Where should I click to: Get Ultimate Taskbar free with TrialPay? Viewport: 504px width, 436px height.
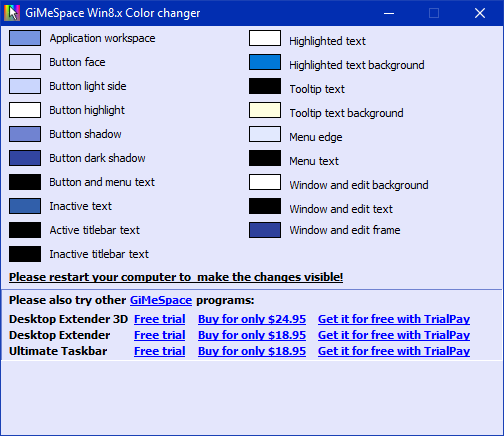[x=394, y=351]
